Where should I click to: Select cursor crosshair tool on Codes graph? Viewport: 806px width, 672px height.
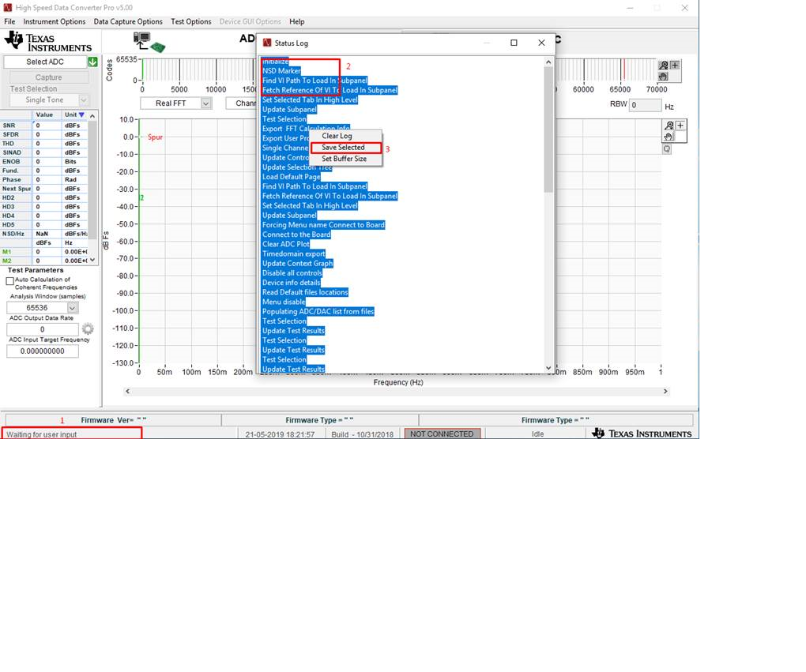675,66
